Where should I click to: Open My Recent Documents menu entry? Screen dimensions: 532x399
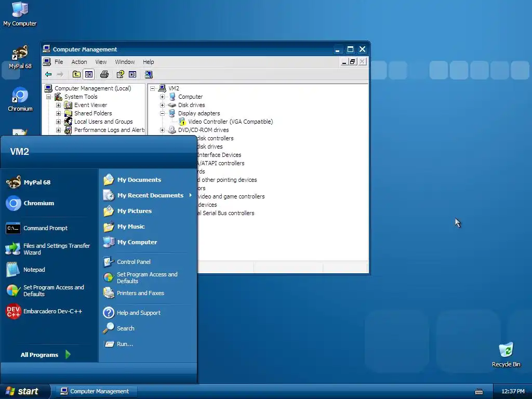(x=148, y=195)
